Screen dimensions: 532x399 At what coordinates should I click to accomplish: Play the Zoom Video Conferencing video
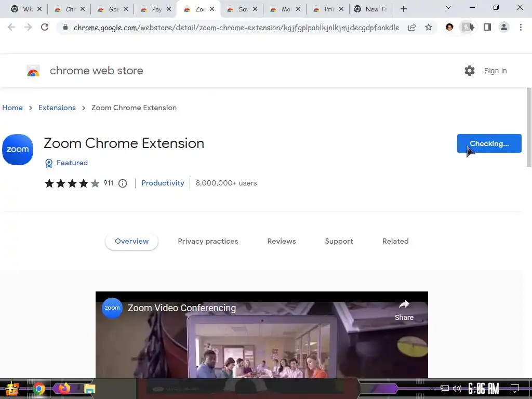pos(262,335)
